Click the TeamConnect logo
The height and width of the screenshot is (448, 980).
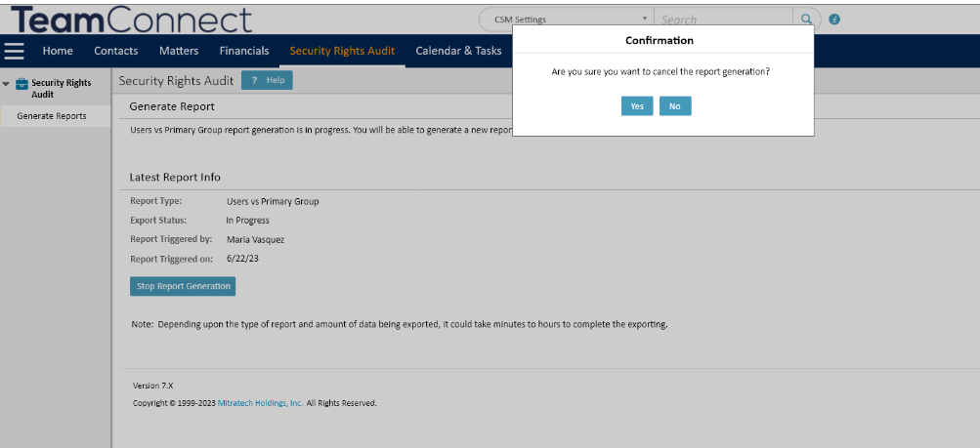(131, 20)
